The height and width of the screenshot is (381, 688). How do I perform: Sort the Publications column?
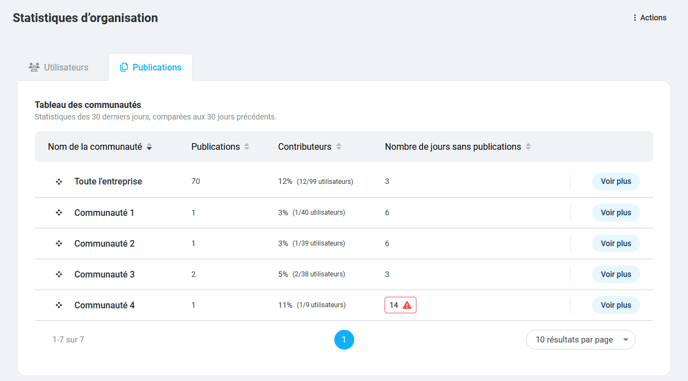pos(247,147)
